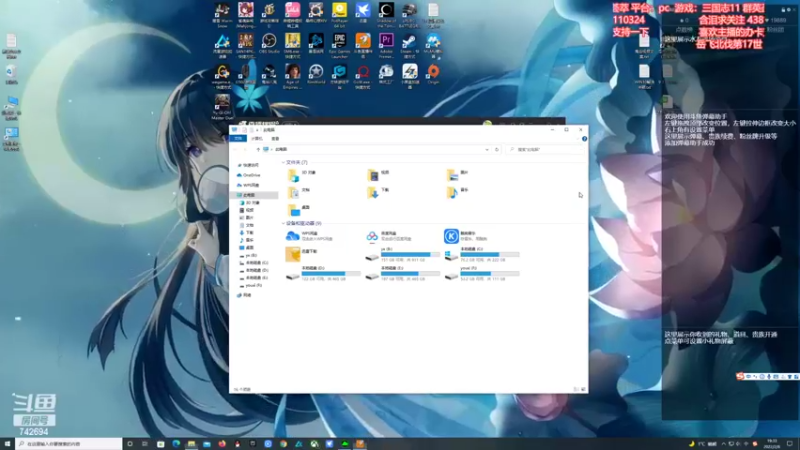The height and width of the screenshot is (450, 800).
Task: Open the Documents folder in Explorer
Action: click(299, 192)
